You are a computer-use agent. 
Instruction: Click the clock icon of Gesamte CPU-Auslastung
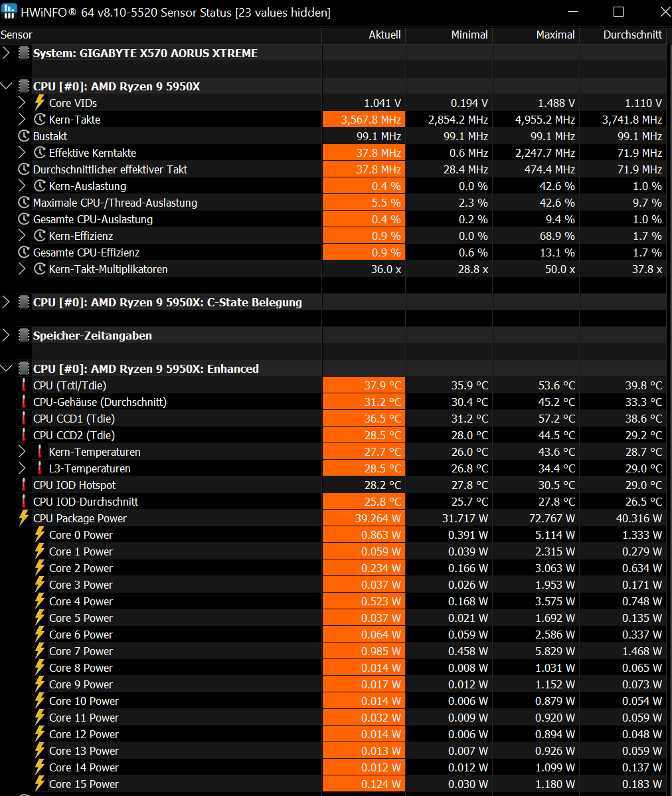point(24,219)
